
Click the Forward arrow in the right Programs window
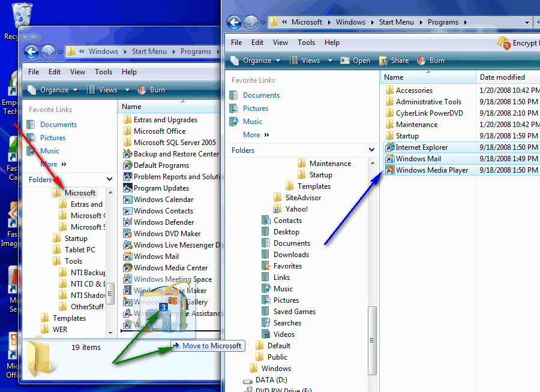point(251,23)
